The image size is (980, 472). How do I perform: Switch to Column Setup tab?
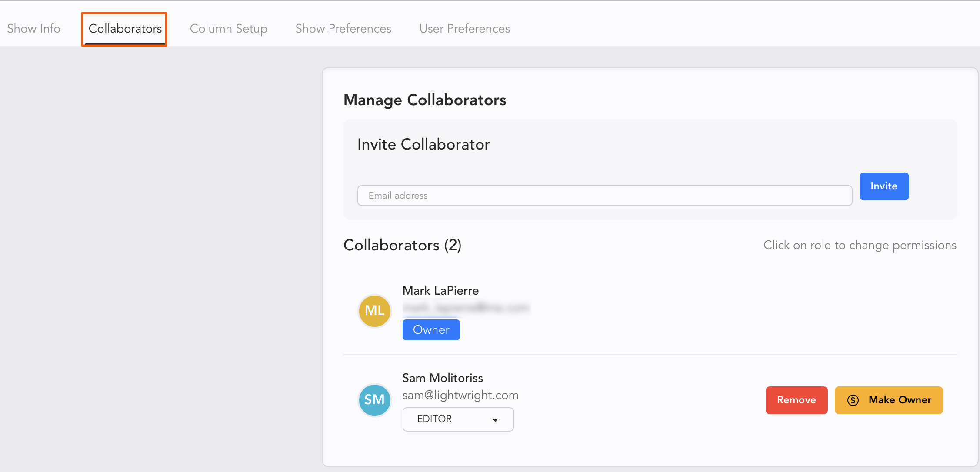[229, 29]
